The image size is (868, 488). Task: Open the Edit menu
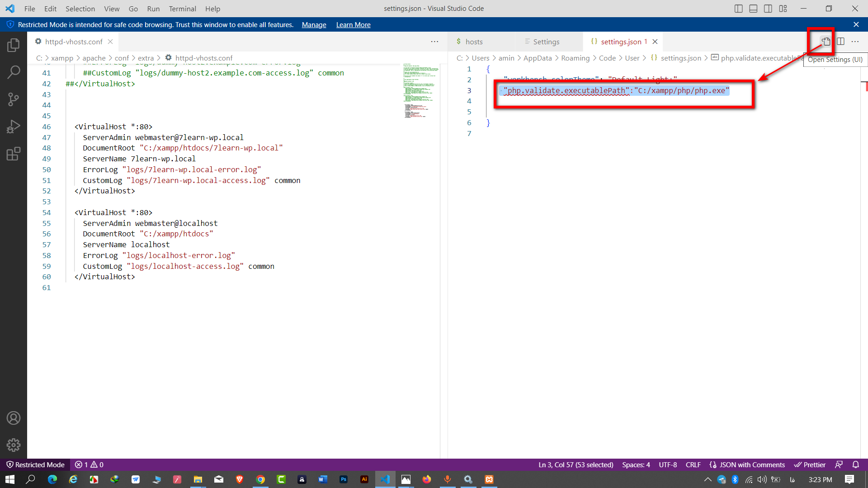point(50,9)
